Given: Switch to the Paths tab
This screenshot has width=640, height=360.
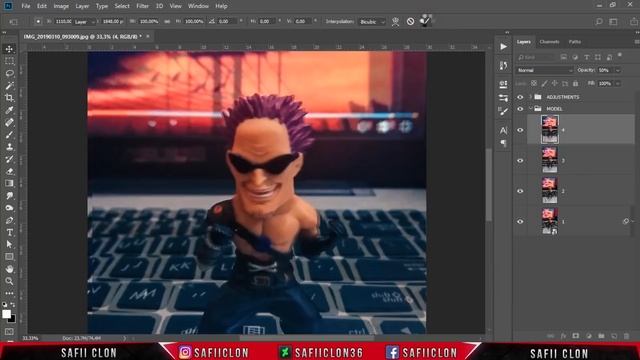Looking at the screenshot, I should click(x=575, y=42).
